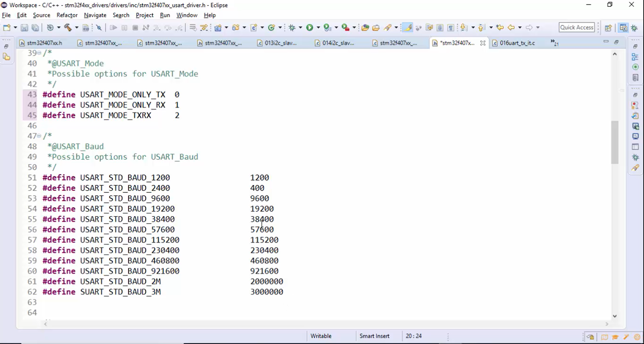This screenshot has height=344, width=644.
Task: Show the hidden editor tabs list
Action: [x=554, y=43]
